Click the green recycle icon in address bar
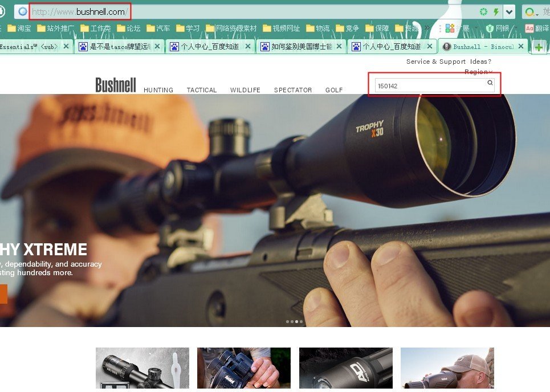 click(x=483, y=12)
